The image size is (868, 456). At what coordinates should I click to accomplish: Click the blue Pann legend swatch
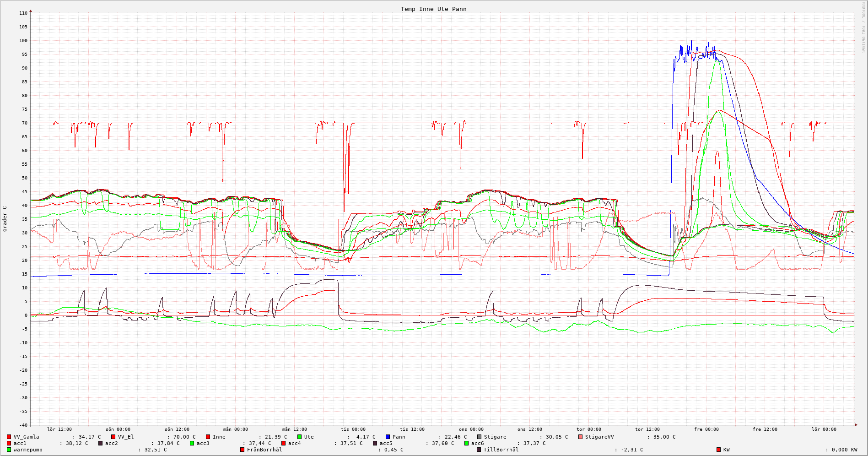click(388, 437)
